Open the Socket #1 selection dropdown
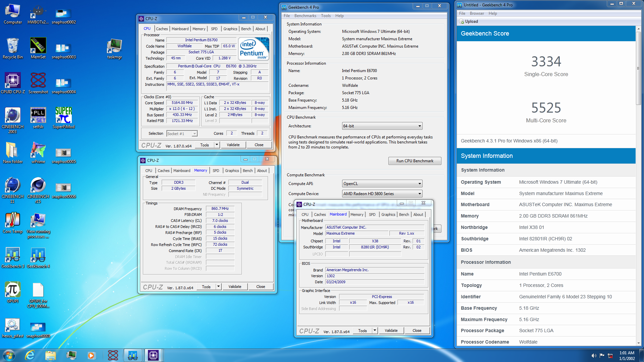This screenshot has height=362, width=644. click(x=182, y=134)
